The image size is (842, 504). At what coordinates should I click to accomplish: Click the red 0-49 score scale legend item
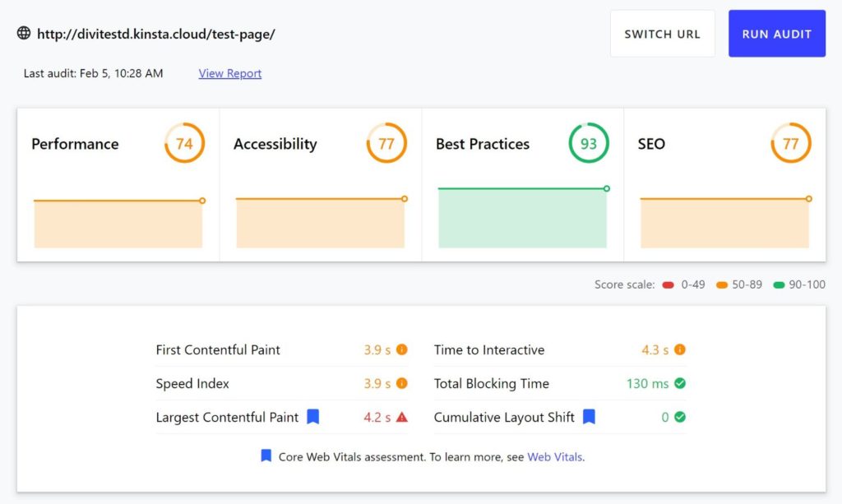click(x=682, y=284)
